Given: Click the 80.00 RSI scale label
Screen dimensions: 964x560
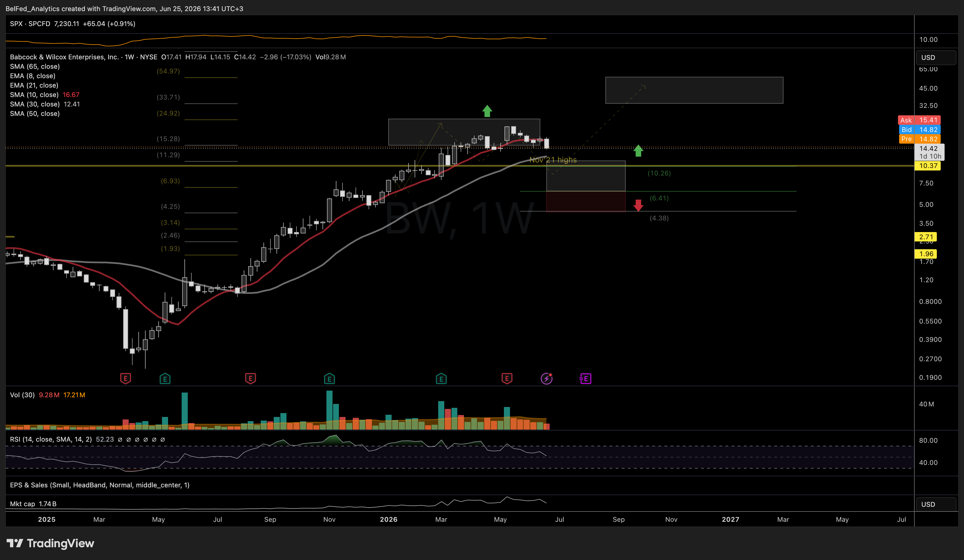Looking at the screenshot, I should pyautogui.click(x=929, y=440).
